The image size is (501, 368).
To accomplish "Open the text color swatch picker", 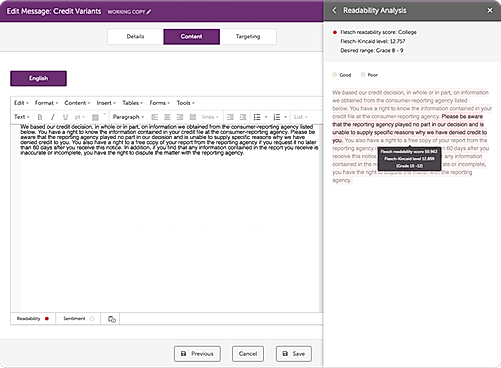I will click(x=95, y=117).
